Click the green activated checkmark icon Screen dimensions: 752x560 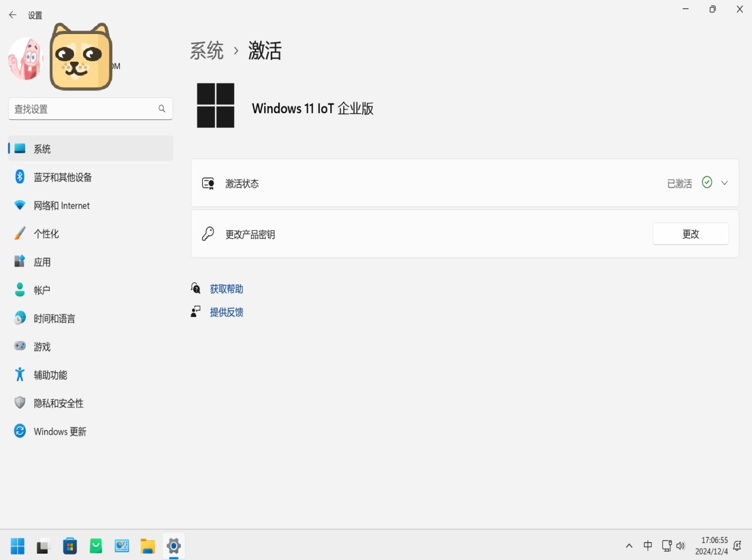click(x=707, y=183)
